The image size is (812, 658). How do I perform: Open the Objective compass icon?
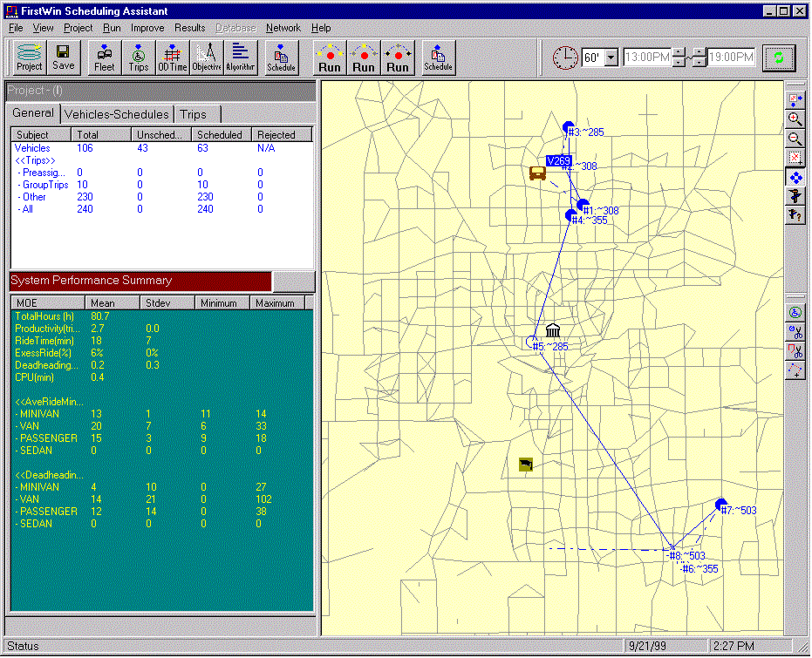tap(207, 58)
